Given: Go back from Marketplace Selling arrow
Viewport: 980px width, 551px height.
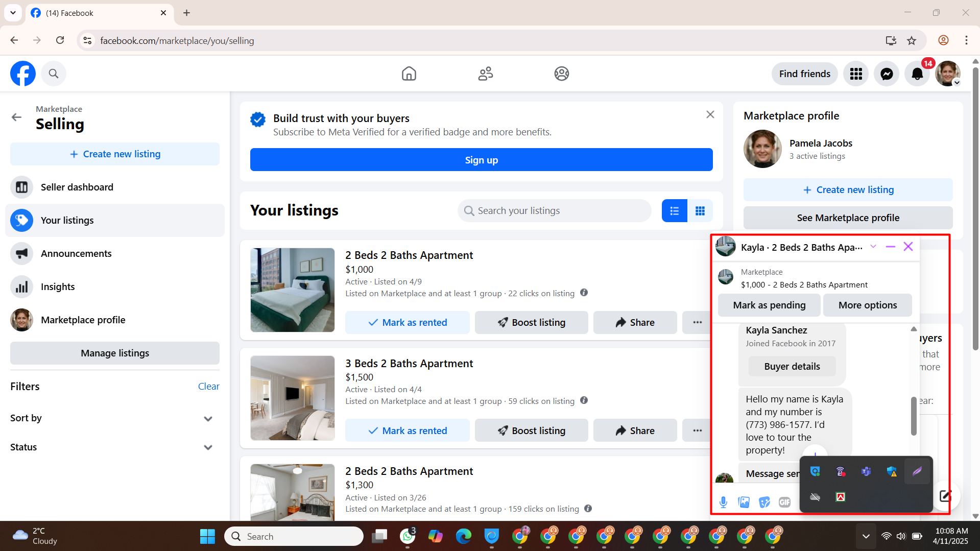Looking at the screenshot, I should (x=16, y=117).
